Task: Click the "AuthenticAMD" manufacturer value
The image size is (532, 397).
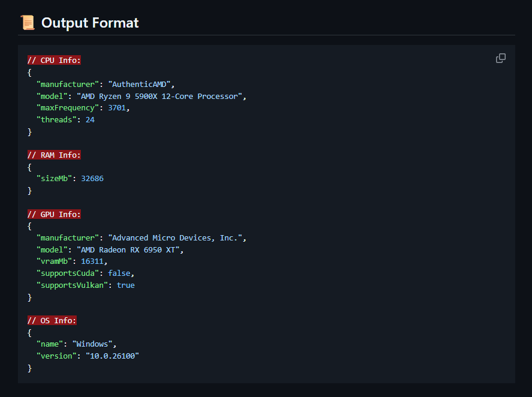Action: [139, 84]
